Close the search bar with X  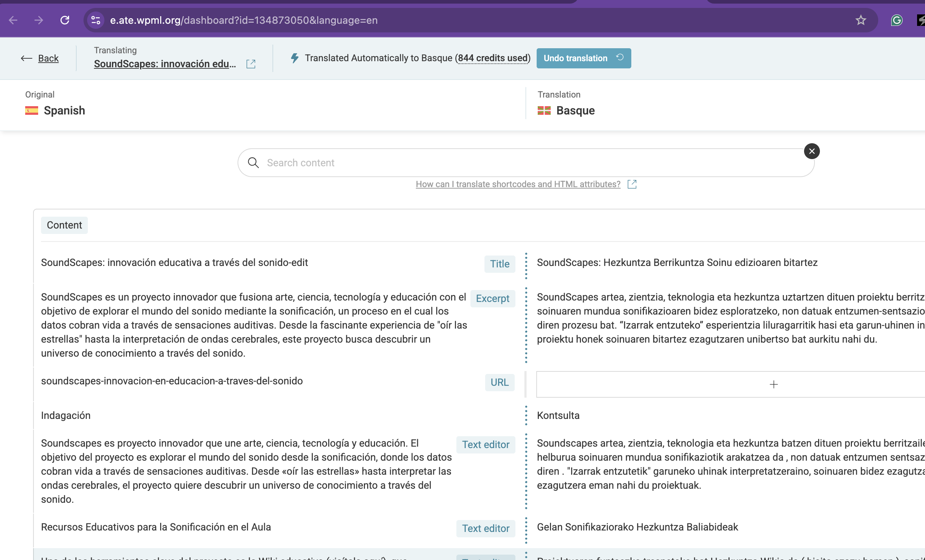pos(812,151)
